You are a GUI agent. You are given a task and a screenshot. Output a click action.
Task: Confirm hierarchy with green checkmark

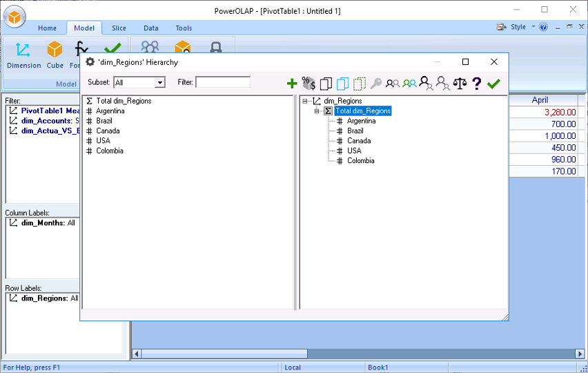[493, 84]
